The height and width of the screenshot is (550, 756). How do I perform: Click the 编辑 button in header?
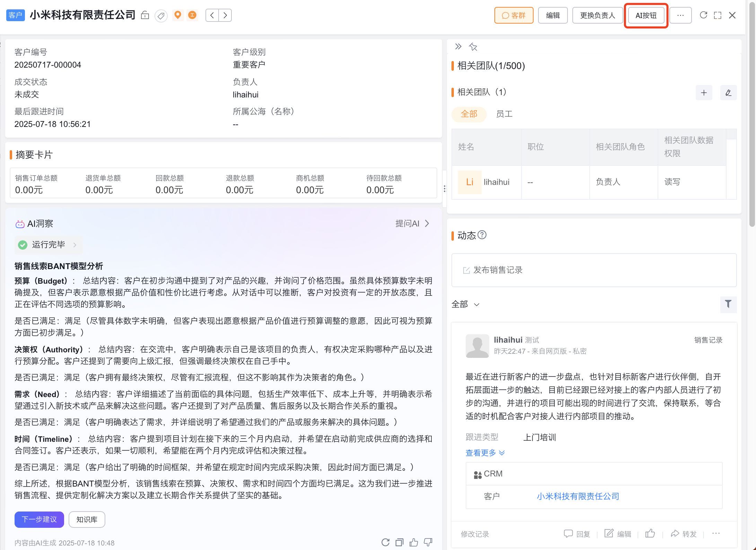point(553,15)
